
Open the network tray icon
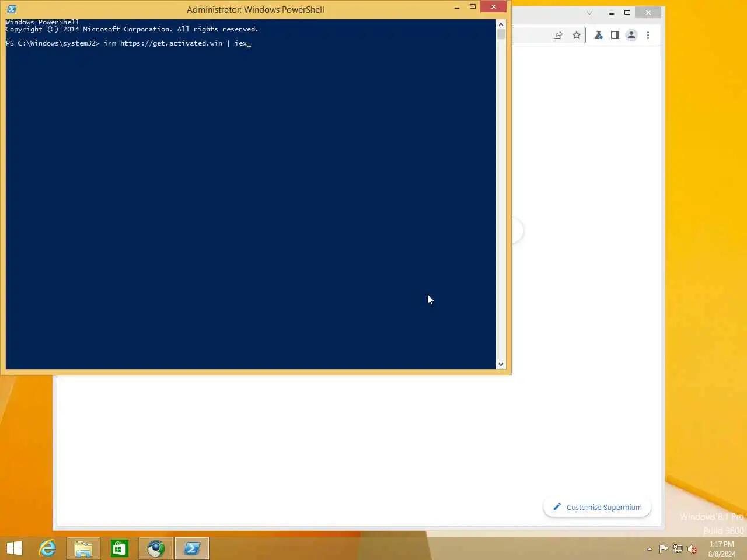tap(678, 549)
